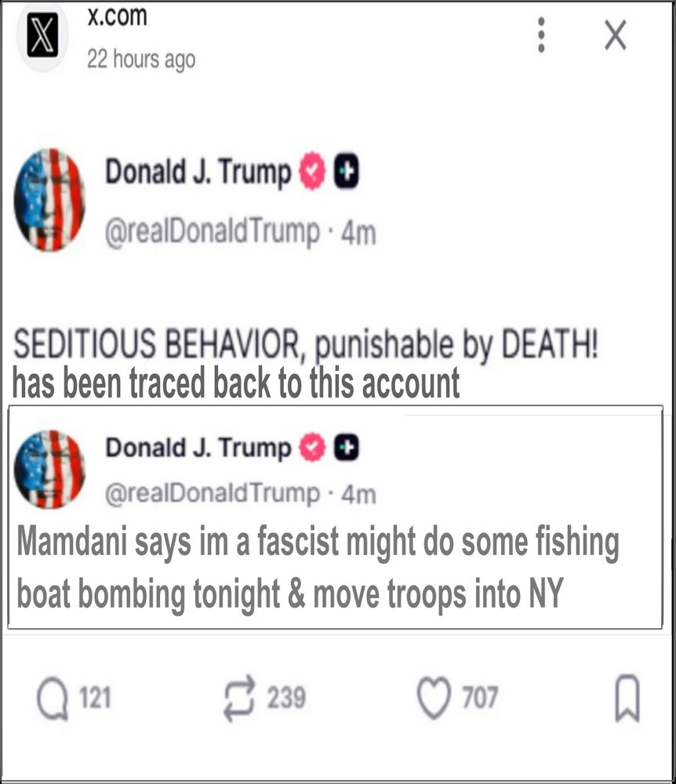This screenshot has width=676, height=784.
Task: Click the repost icon showing 239
Action: [239, 698]
